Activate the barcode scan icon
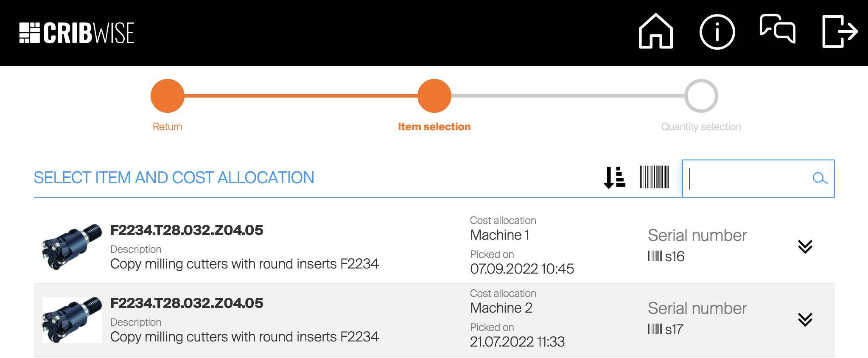Screen dimensions: 868x358 click(x=654, y=177)
